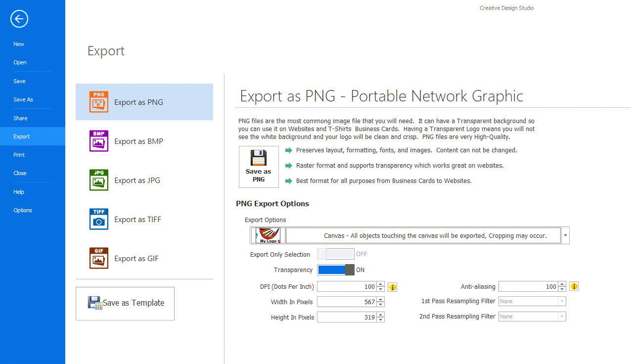Choose the Export as JPG icon
The width and height of the screenshot is (631, 364).
point(99,180)
